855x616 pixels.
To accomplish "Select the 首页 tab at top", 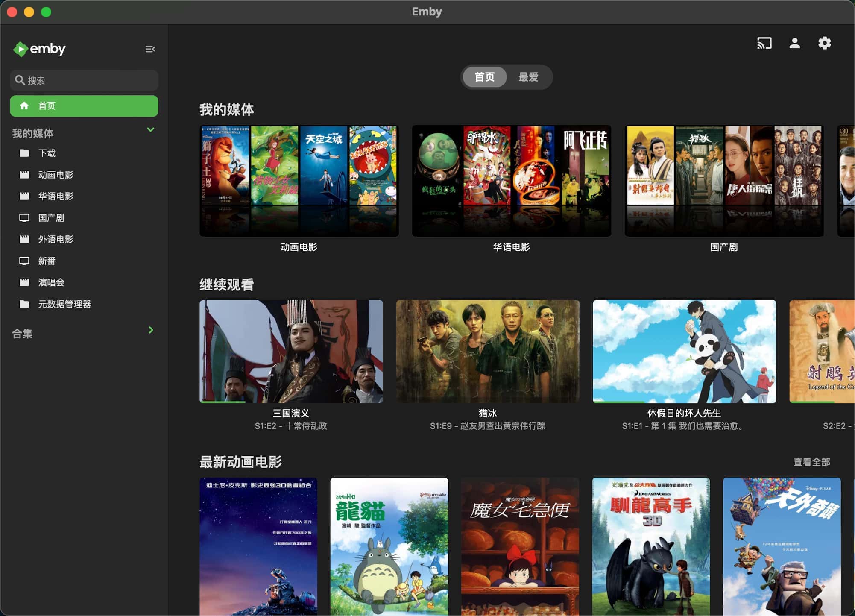I will tap(484, 77).
